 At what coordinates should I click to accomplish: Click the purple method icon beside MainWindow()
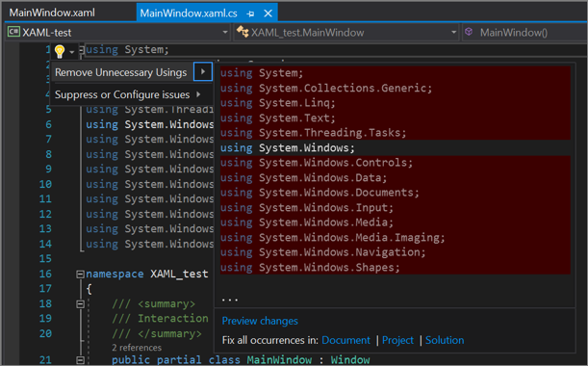pos(469,32)
